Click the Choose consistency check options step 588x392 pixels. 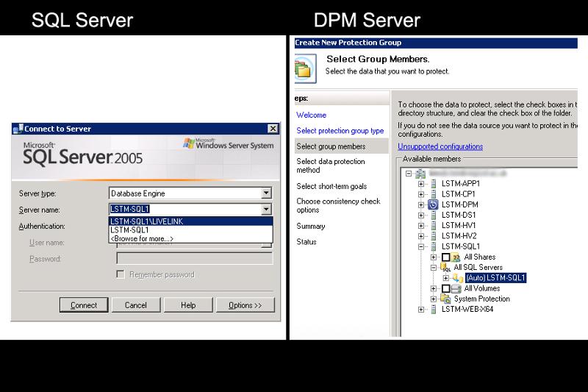click(x=338, y=206)
